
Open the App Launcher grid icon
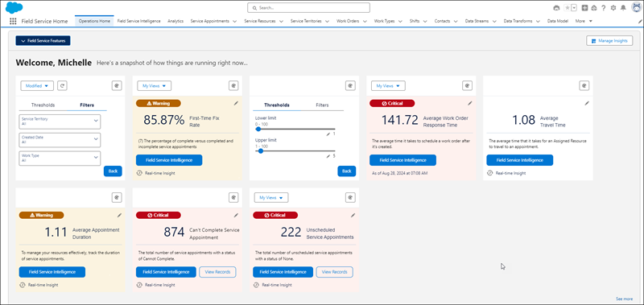(x=13, y=22)
